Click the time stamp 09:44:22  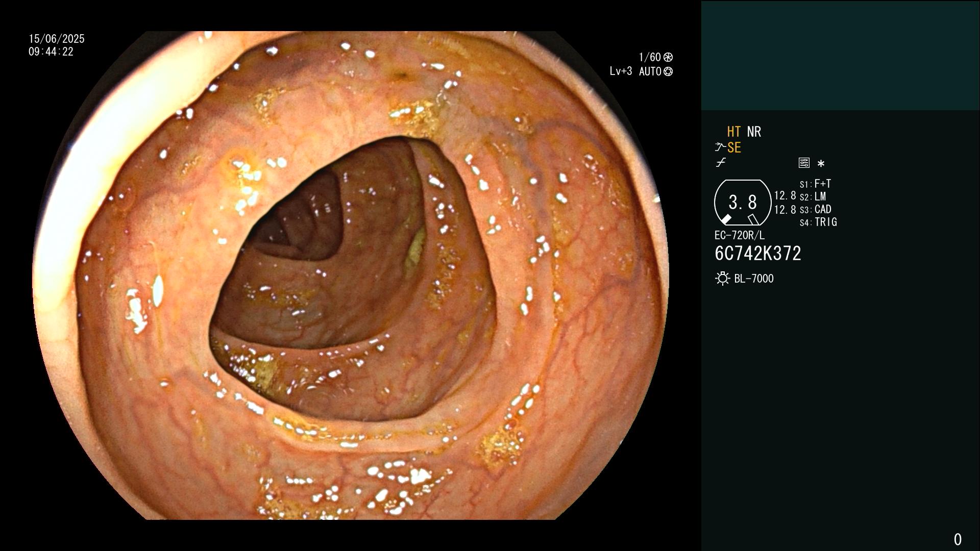pos(51,52)
